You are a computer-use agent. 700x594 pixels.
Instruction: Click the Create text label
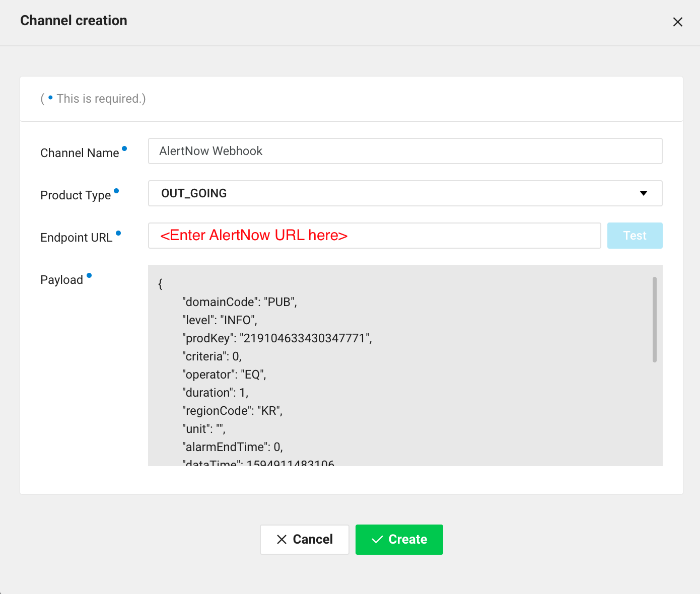pyautogui.click(x=407, y=540)
